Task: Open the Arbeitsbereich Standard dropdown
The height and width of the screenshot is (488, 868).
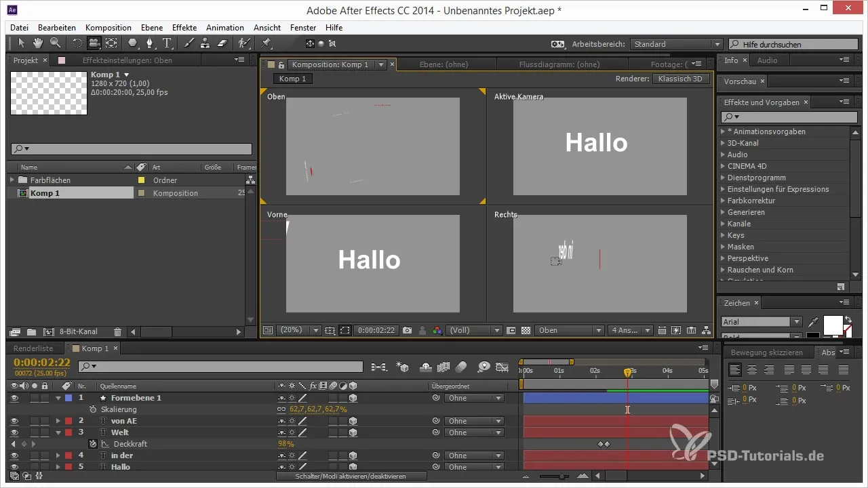Action: pyautogui.click(x=676, y=44)
